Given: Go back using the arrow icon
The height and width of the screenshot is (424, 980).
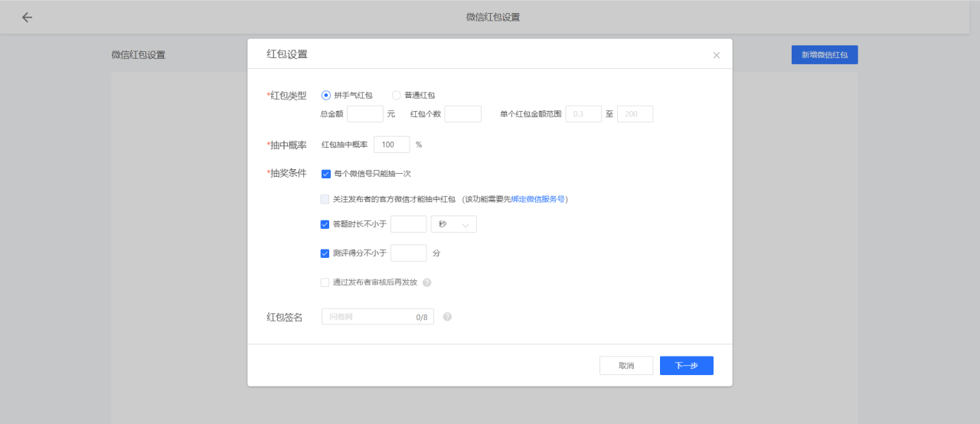Looking at the screenshot, I should (27, 17).
